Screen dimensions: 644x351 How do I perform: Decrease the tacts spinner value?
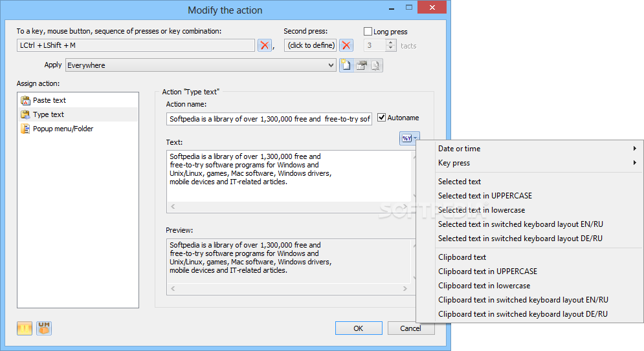391,48
